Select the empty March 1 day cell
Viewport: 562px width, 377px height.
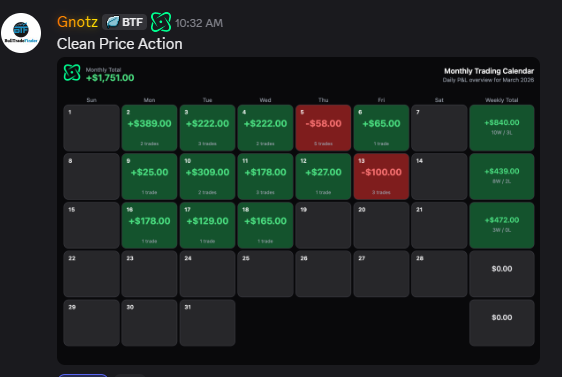coord(91,128)
